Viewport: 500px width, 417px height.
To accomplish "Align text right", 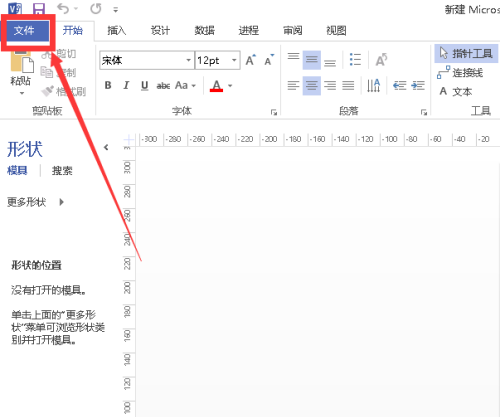I will [330, 86].
